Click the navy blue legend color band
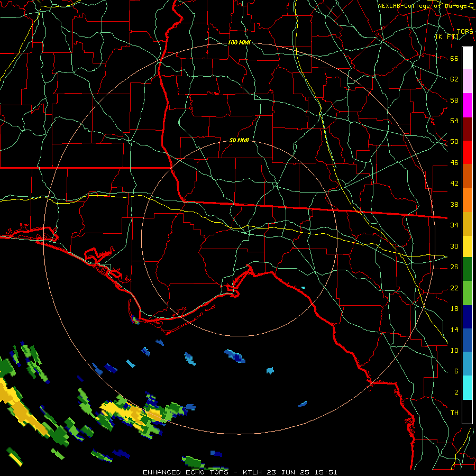 click(467, 317)
